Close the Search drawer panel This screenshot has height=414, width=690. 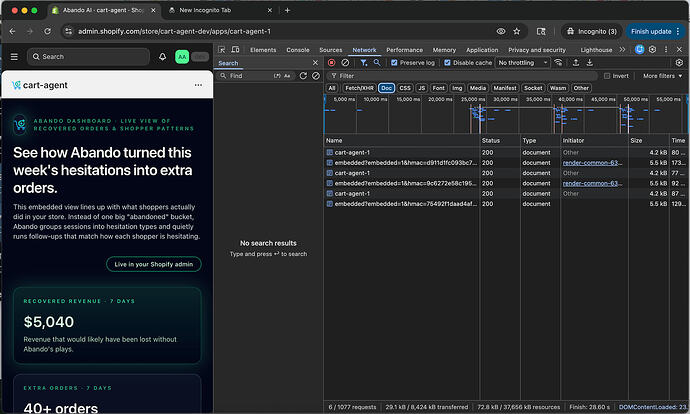tap(315, 63)
